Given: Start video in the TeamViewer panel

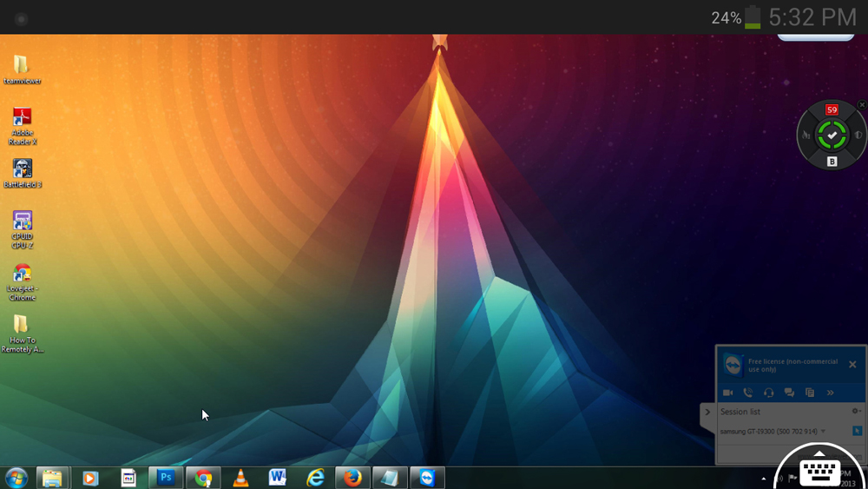Looking at the screenshot, I should click(x=728, y=393).
